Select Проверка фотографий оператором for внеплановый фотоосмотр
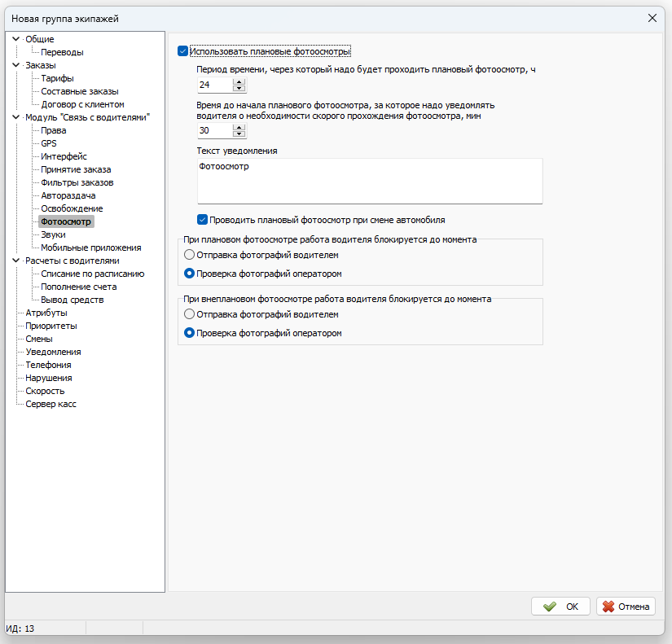This screenshot has height=644, width=672. click(189, 333)
